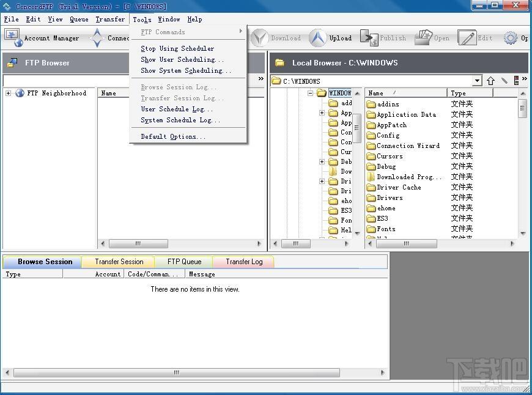Open the local path C:\WINDOWS dropdown
532x395 pixels.
[x=477, y=81]
